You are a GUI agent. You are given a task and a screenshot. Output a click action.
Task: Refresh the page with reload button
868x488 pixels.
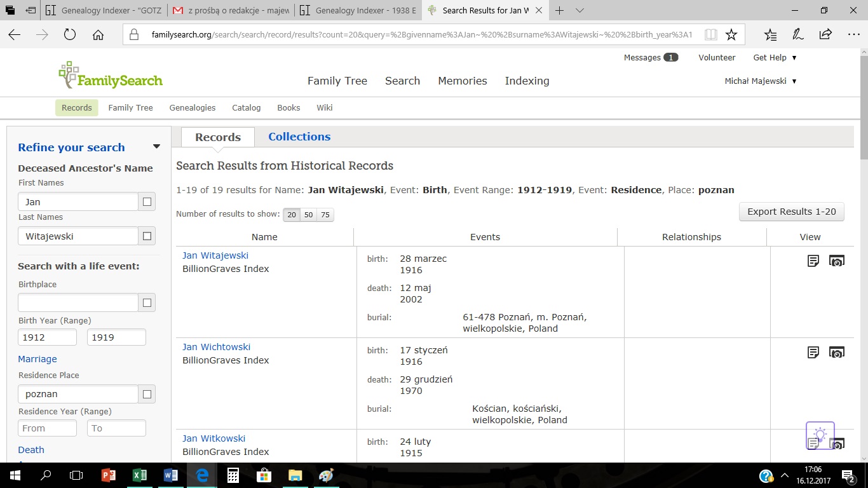coord(70,35)
